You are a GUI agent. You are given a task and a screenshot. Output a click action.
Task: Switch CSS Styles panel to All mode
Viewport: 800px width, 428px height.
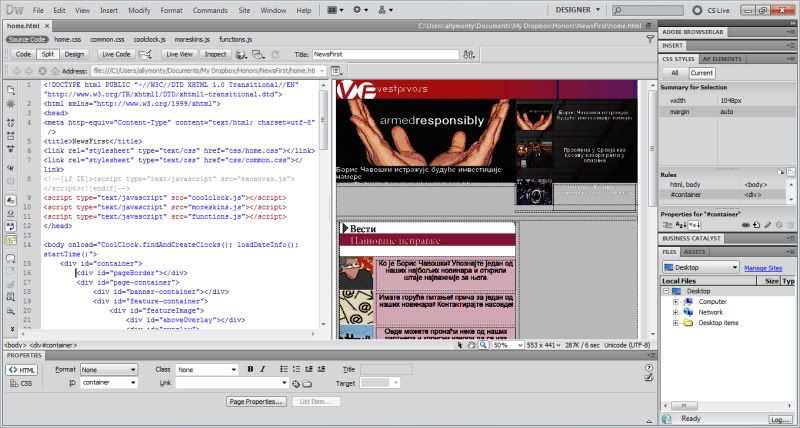point(675,72)
